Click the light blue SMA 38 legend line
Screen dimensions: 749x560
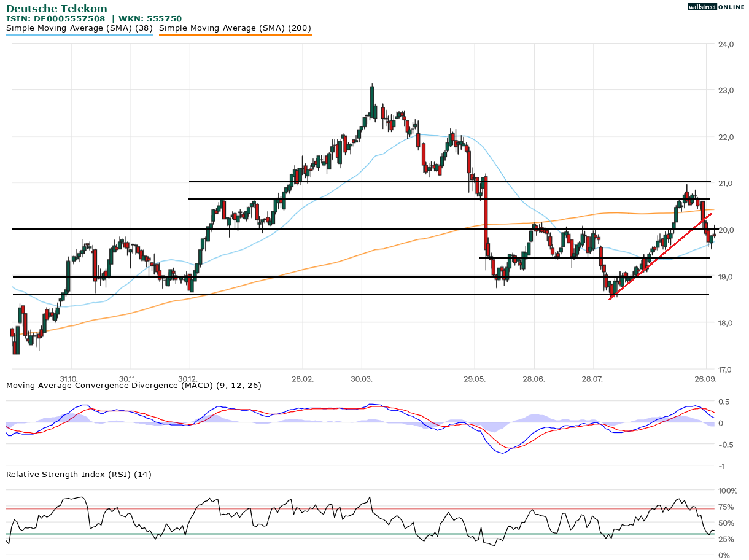[79, 35]
